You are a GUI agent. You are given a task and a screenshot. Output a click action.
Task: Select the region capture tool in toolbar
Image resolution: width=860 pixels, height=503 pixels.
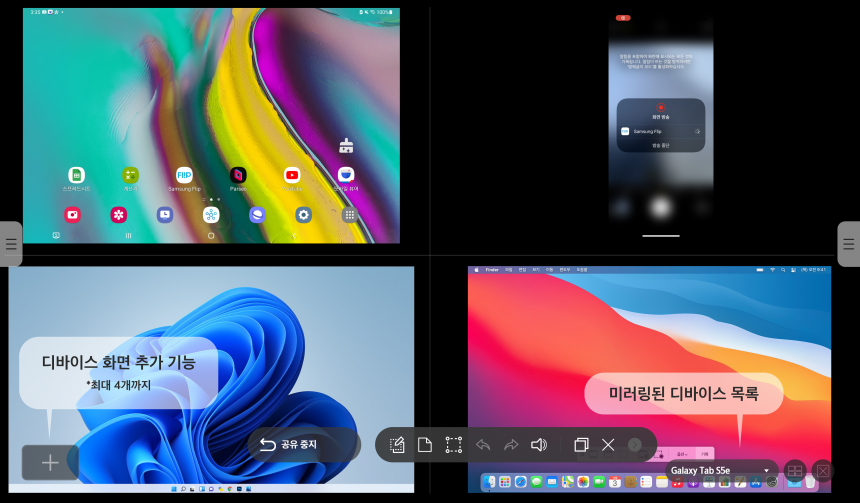(x=454, y=445)
